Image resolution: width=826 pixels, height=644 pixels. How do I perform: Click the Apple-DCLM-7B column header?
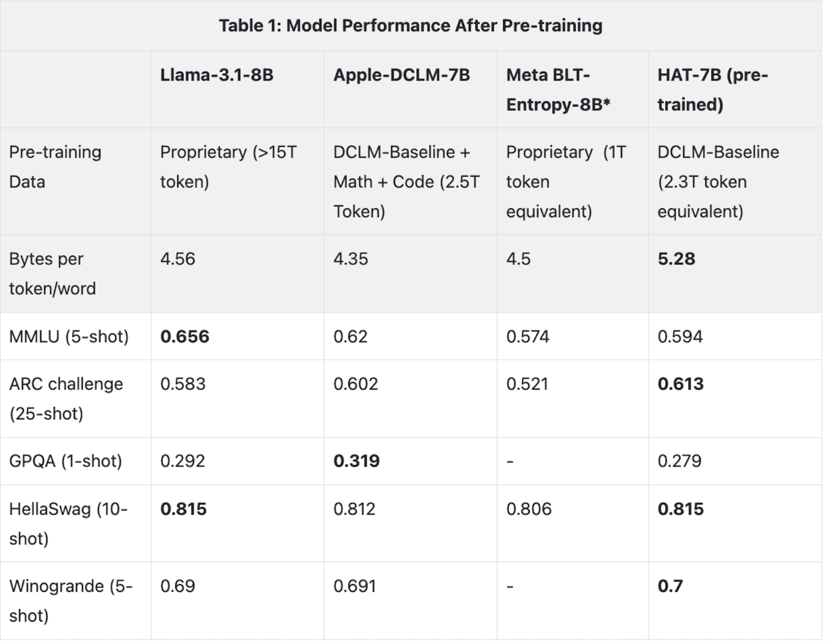coord(401,75)
